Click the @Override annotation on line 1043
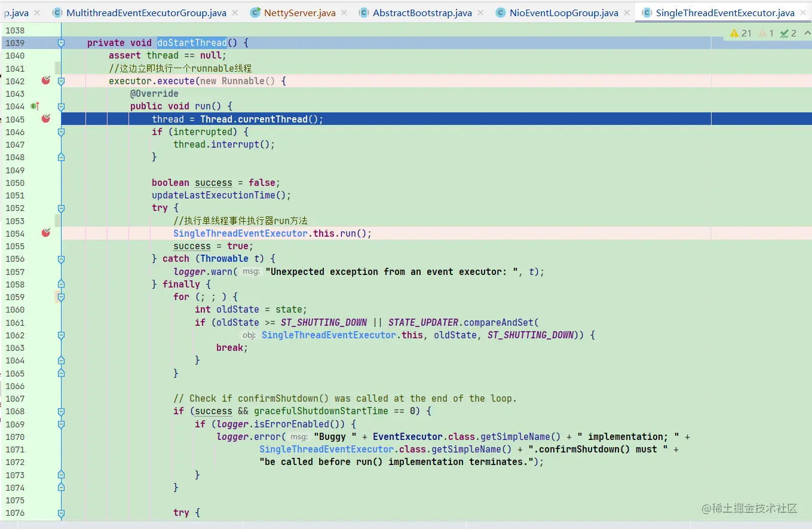The width and height of the screenshot is (812, 529). point(154,93)
